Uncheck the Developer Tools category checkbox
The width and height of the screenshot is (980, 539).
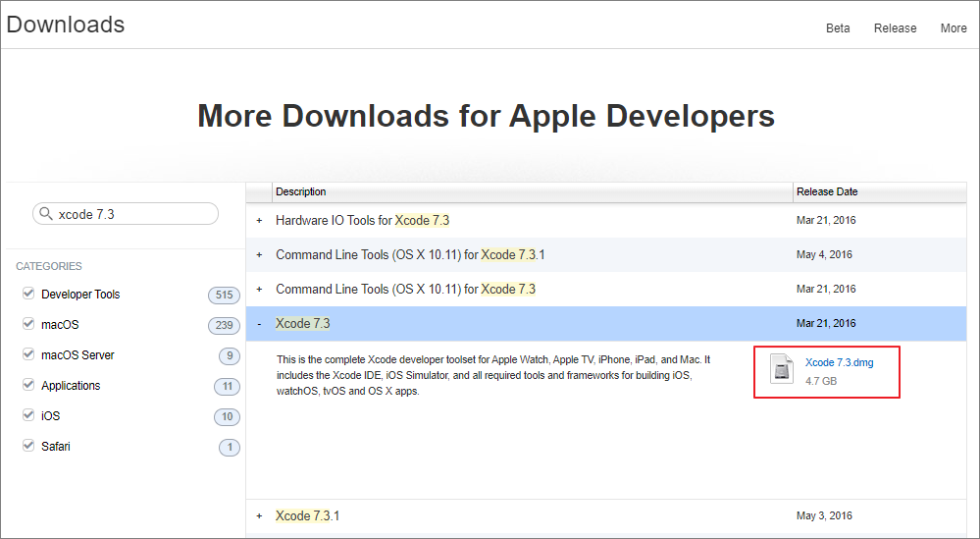28,294
